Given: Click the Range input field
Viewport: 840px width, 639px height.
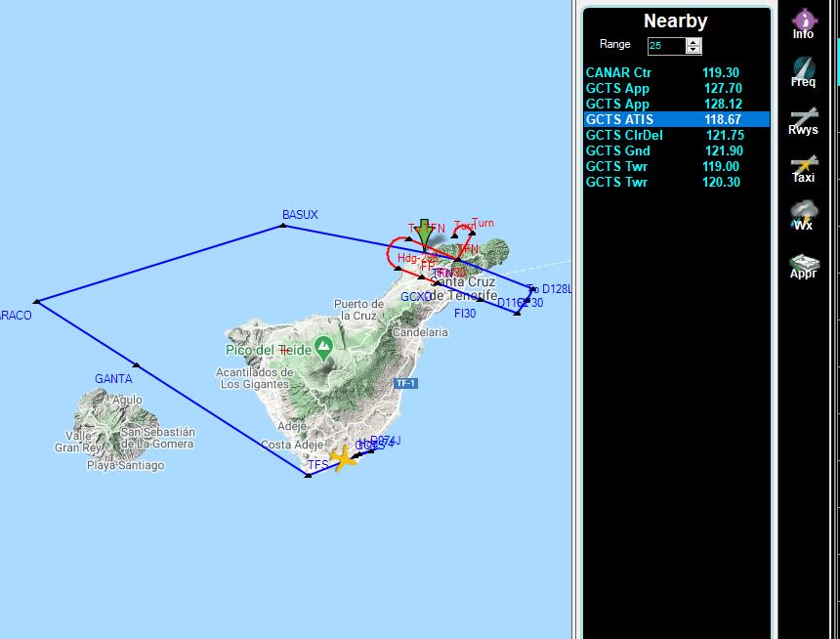Looking at the screenshot, I should coord(667,46).
